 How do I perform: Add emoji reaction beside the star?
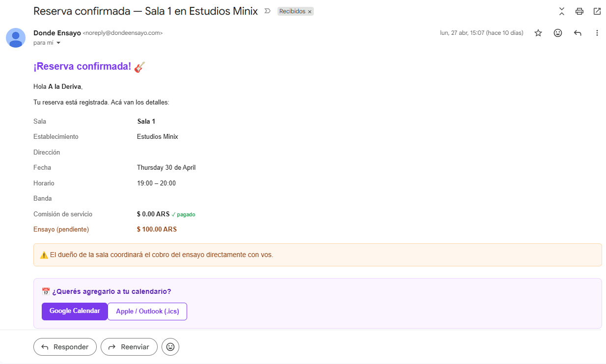point(558,33)
